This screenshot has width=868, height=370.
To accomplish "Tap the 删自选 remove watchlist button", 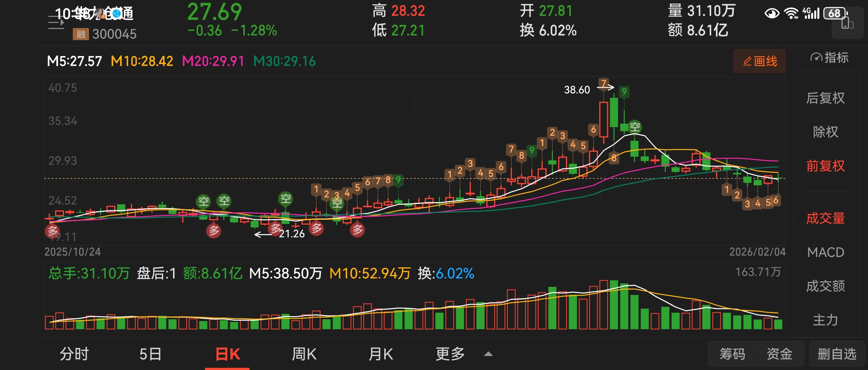I will (837, 354).
